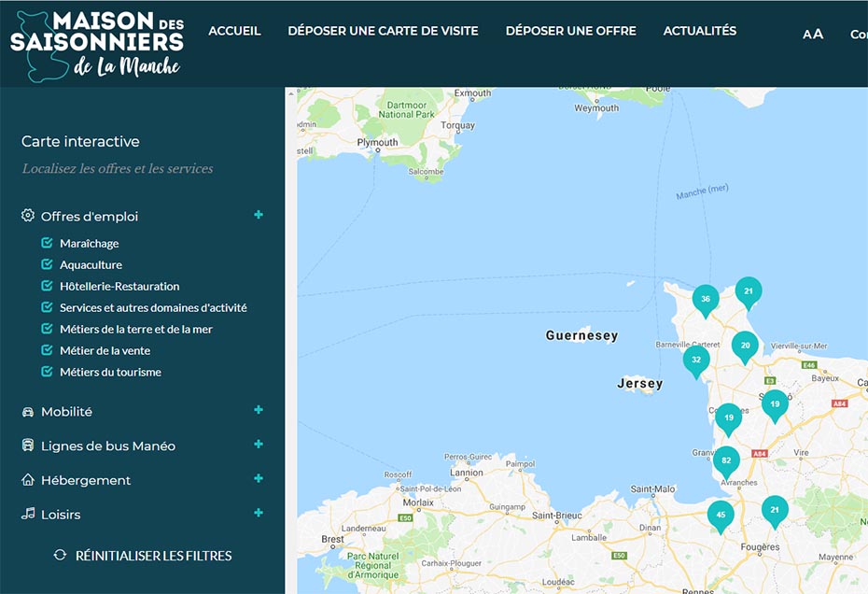Click the Lannion label on the map

[467, 473]
